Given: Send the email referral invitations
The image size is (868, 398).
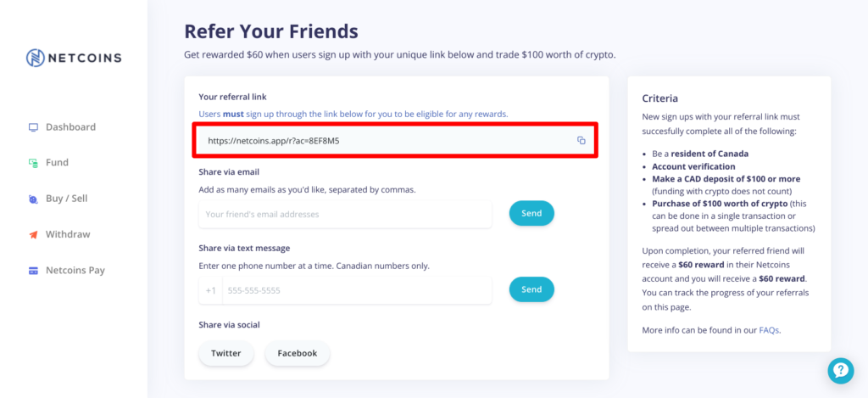Looking at the screenshot, I should [x=531, y=213].
